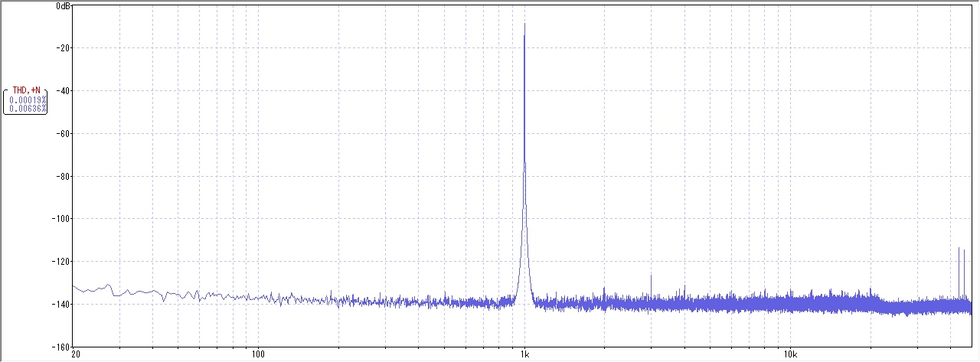Click the -40 dB axis label
This screenshot has height=362, width=980.
click(x=63, y=91)
